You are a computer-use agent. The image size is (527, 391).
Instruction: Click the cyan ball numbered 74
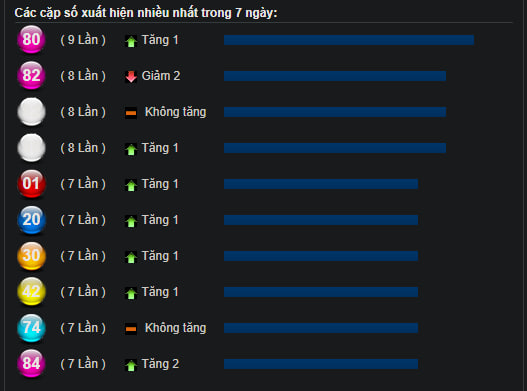coord(31,327)
